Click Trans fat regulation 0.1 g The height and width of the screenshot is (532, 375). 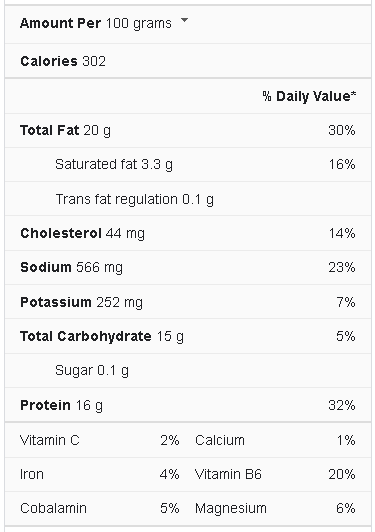(134, 200)
